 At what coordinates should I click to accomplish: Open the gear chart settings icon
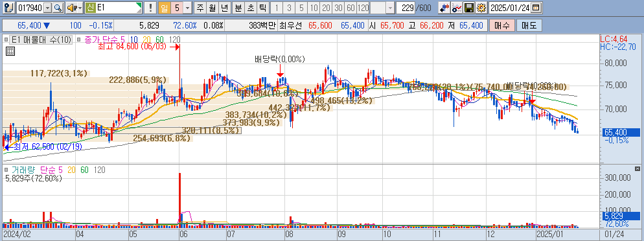pyautogui.click(x=482, y=8)
